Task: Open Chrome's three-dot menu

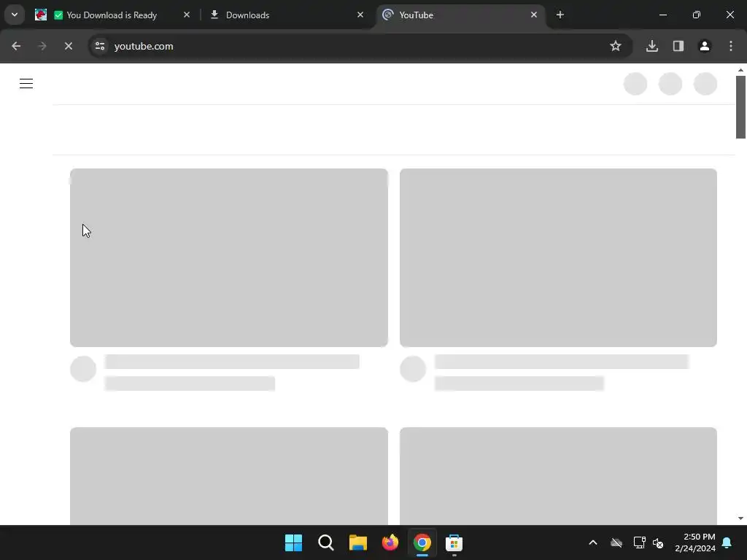Action: 731,46
